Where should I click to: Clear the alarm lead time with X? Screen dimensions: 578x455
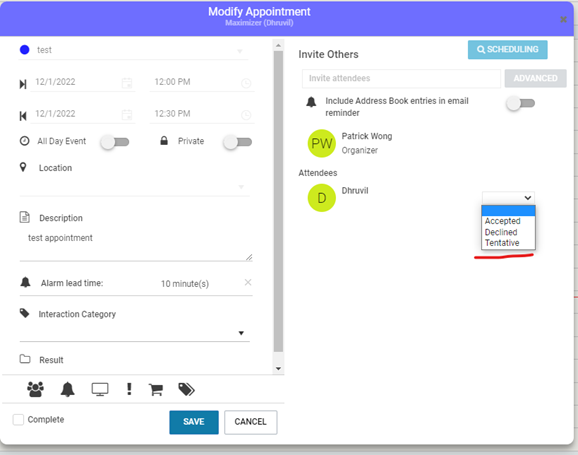tap(248, 282)
